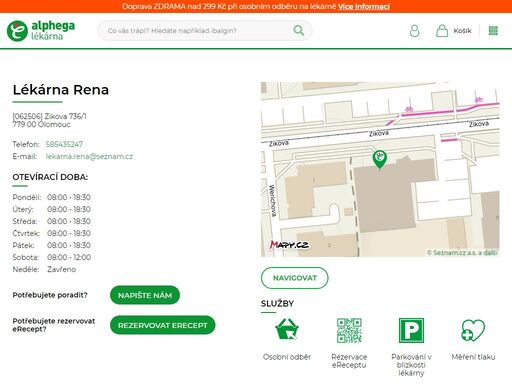Click the NAVIGOVAT button

tap(295, 278)
